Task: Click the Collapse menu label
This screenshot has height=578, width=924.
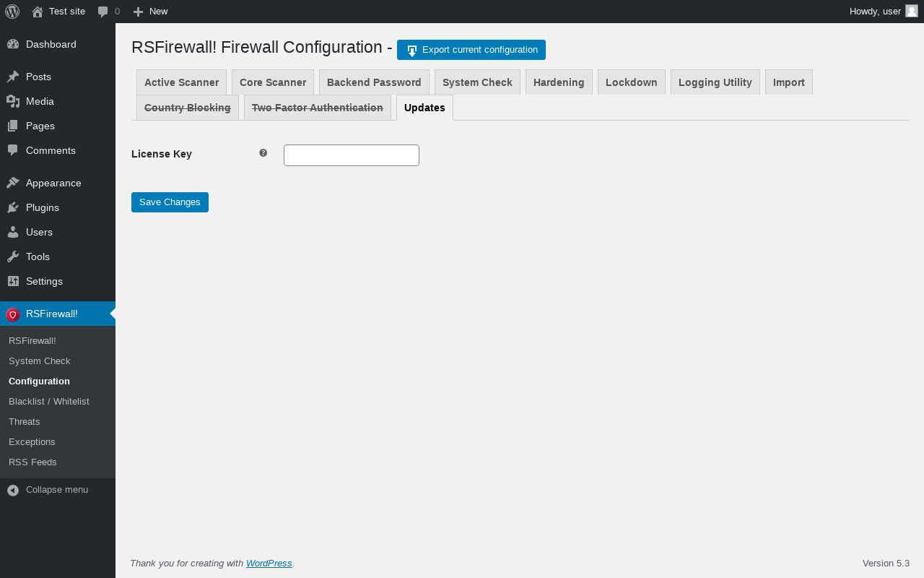Action: pyautogui.click(x=57, y=490)
